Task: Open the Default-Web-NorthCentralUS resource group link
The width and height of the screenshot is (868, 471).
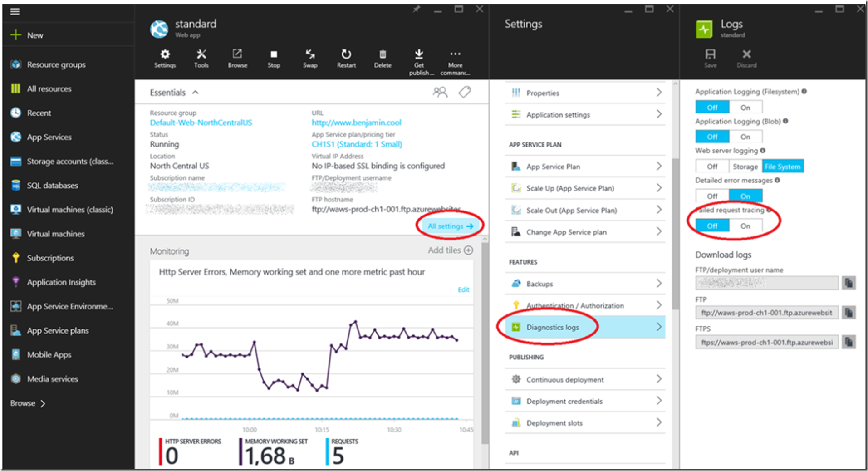Action: click(201, 123)
